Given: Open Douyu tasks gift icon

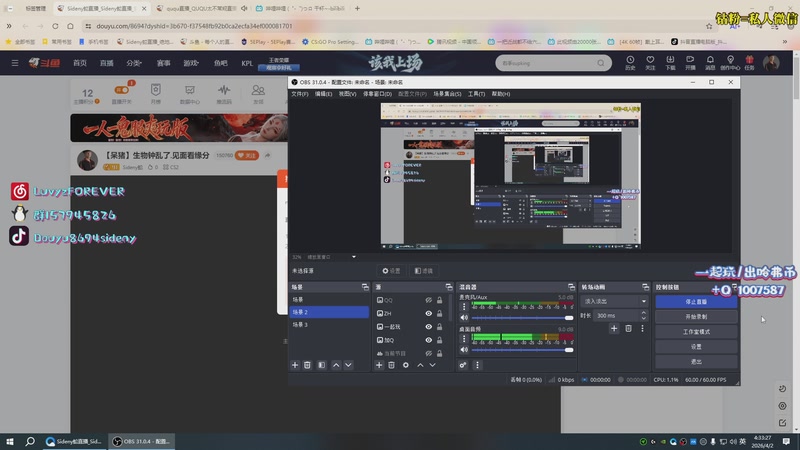Looking at the screenshot, I should click(x=749, y=63).
